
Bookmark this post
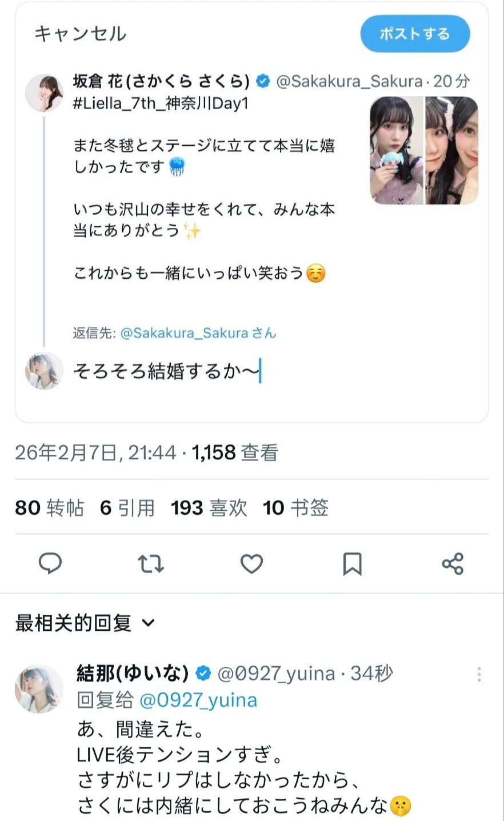coord(352,564)
